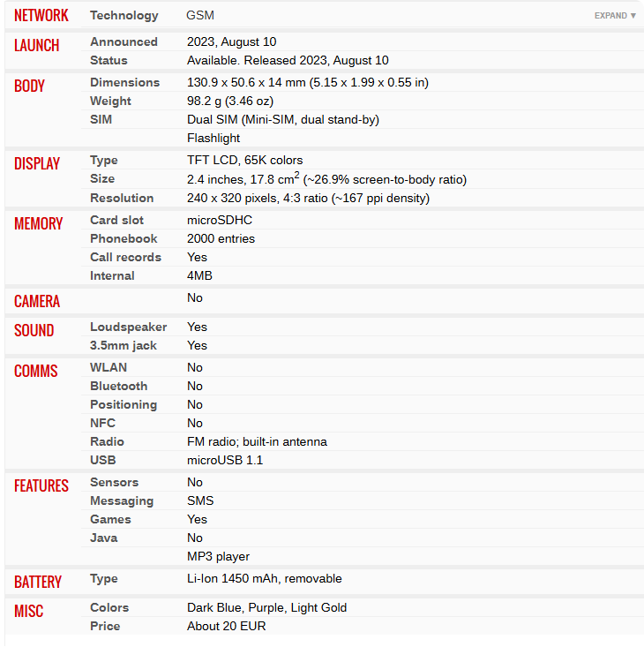644x647 pixels.
Task: Expand the Network section details
Action: click(615, 16)
